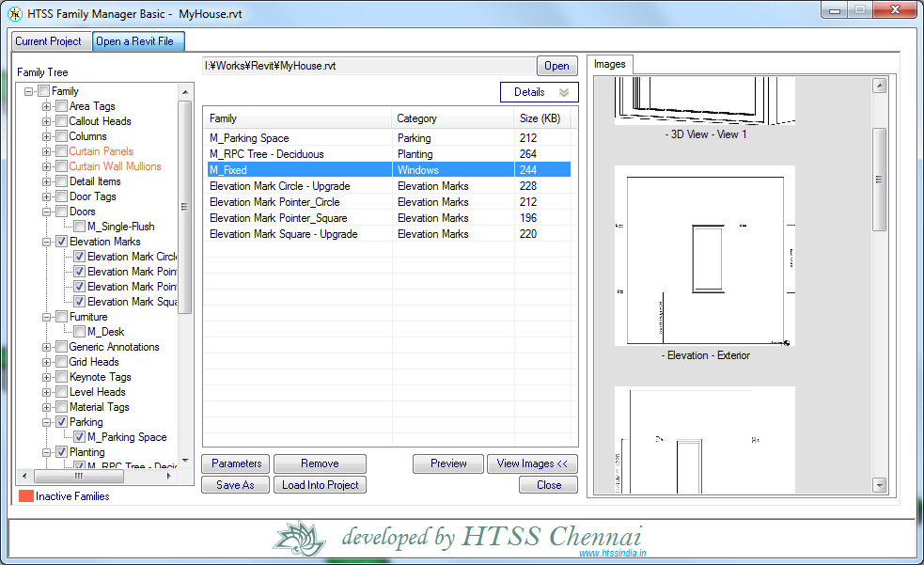Save the family with Save As
This screenshot has height=565, width=924.
coord(235,484)
